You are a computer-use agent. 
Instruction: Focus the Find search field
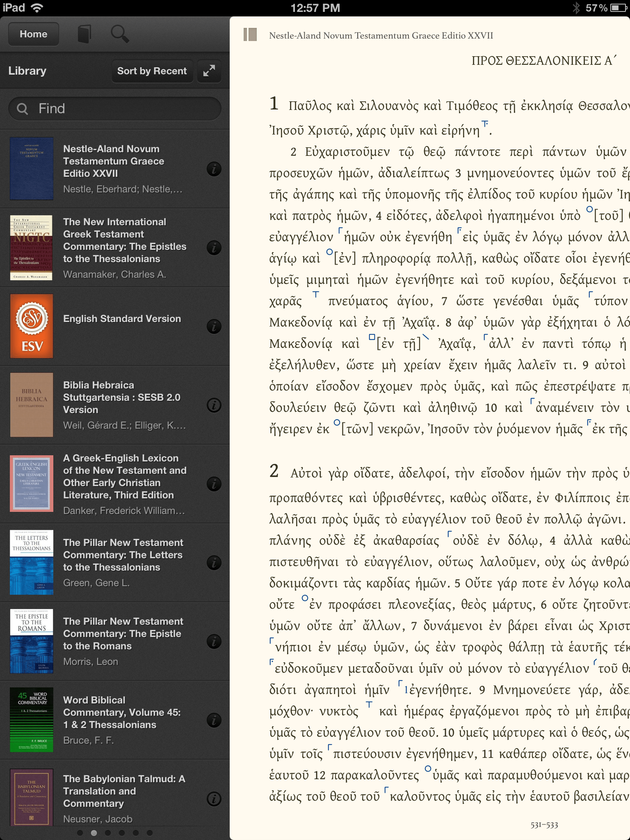115,109
